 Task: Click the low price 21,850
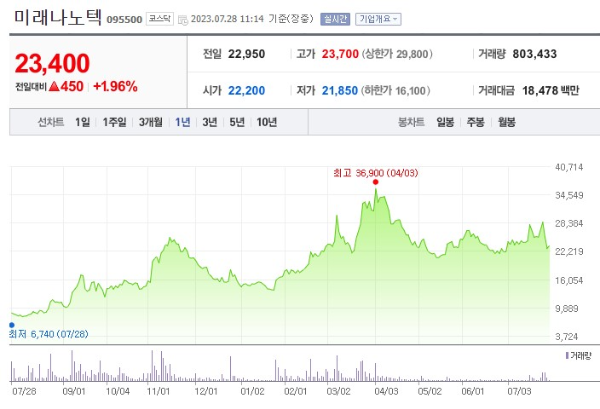pos(339,91)
